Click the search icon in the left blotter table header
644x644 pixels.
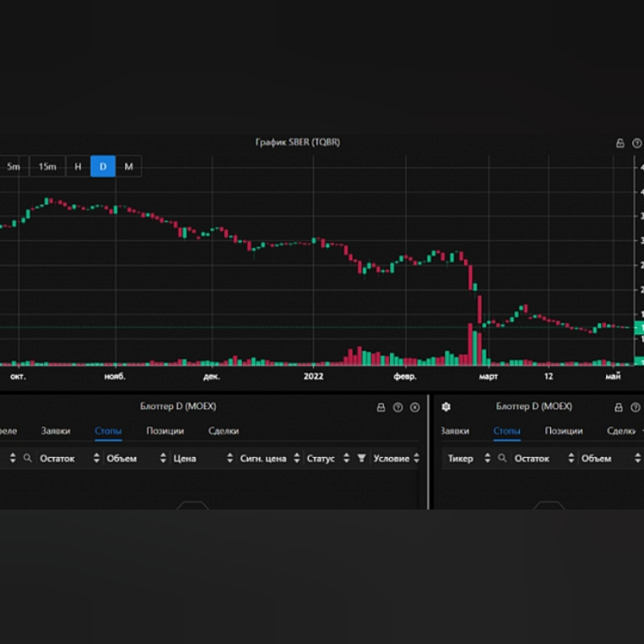[x=28, y=458]
